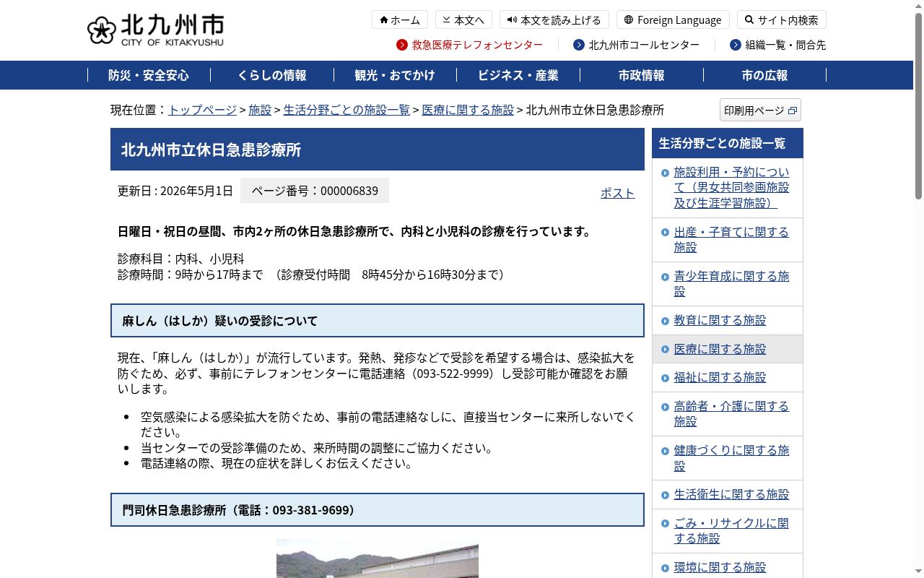Click the bullet icon beside 教育に関する施設
Screen dimensions: 924x578
pyautogui.click(x=665, y=321)
